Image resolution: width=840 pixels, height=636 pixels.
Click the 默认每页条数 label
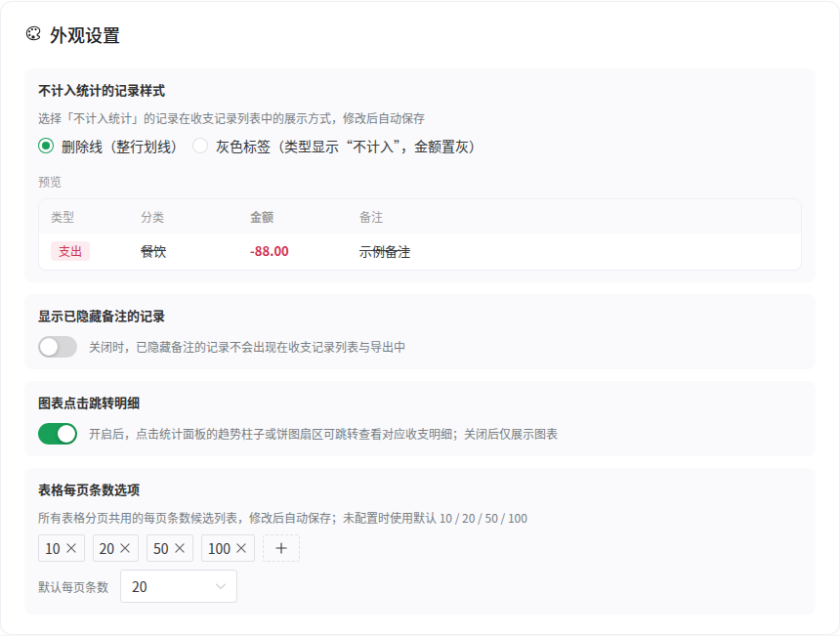(73, 587)
